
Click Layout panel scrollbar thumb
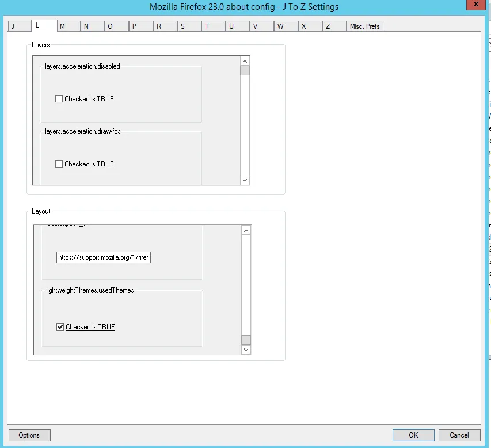click(x=246, y=340)
